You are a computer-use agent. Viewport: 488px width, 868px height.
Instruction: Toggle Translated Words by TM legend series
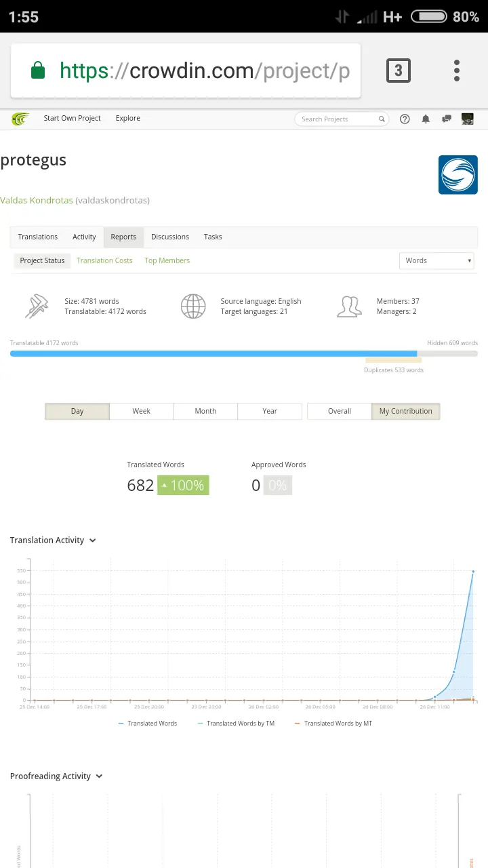[x=236, y=724]
